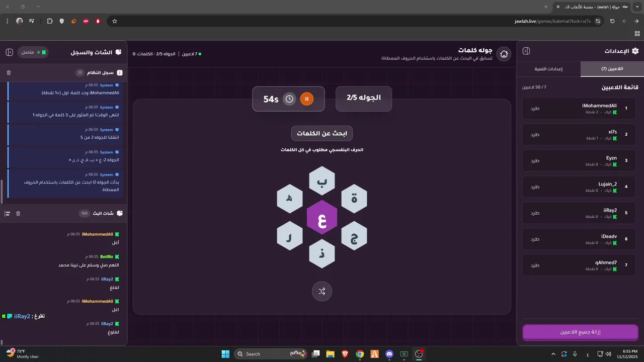The width and height of the screenshot is (644, 362).
Task: Open Windows Start menu
Action: pyautogui.click(x=225, y=354)
